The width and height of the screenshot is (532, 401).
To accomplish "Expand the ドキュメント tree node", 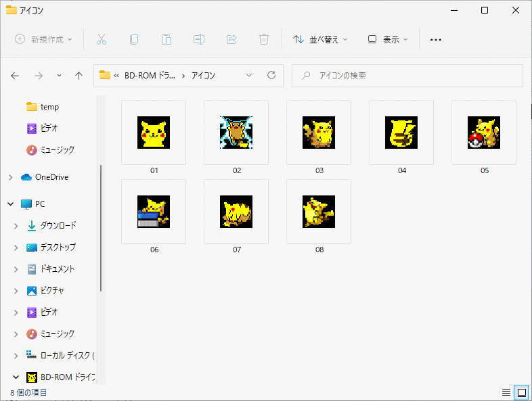I will pyautogui.click(x=16, y=269).
